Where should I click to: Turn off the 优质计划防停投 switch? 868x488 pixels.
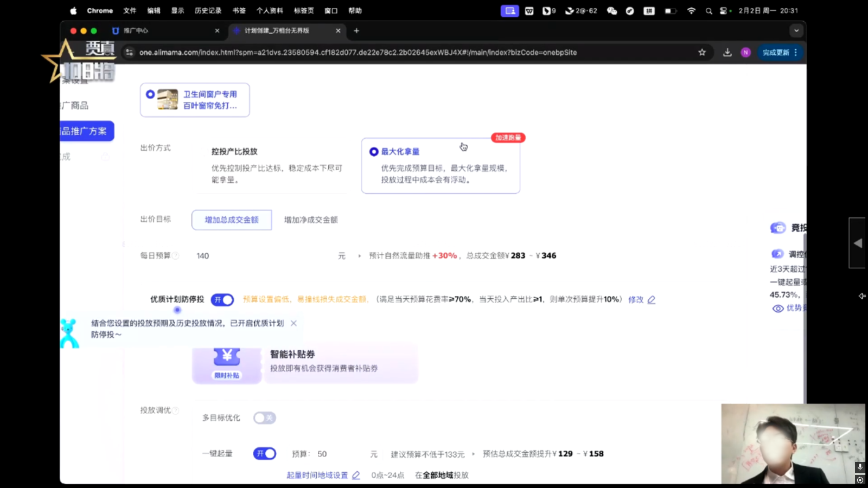tap(222, 300)
